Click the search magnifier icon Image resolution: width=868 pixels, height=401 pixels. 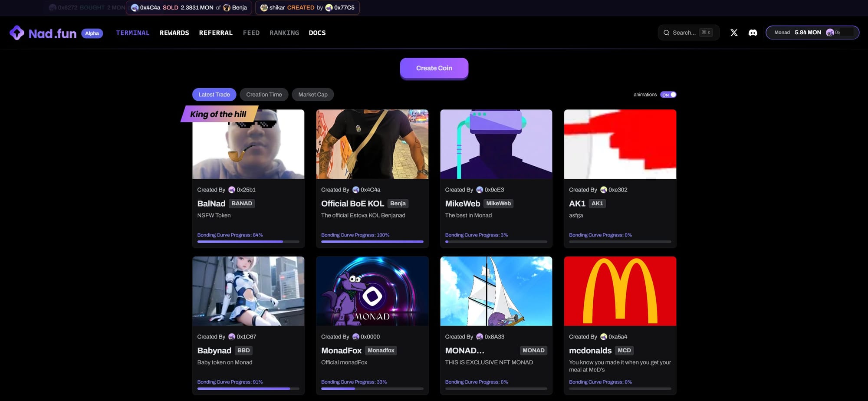666,33
